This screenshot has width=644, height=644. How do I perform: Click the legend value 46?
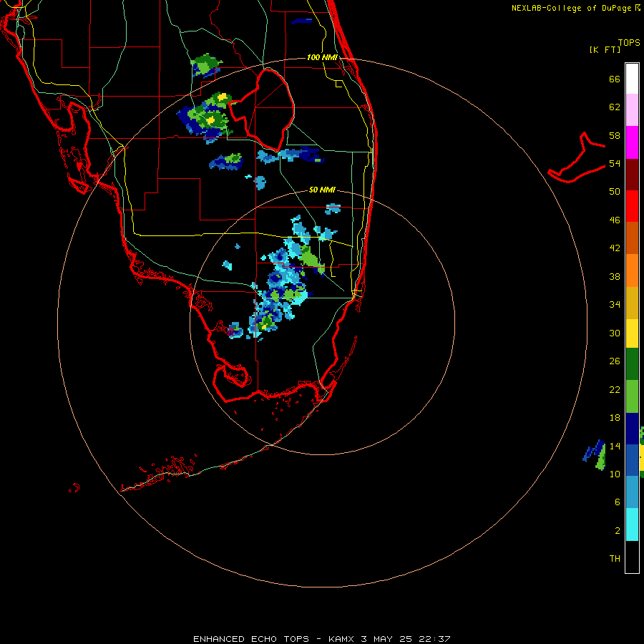pyautogui.click(x=615, y=220)
